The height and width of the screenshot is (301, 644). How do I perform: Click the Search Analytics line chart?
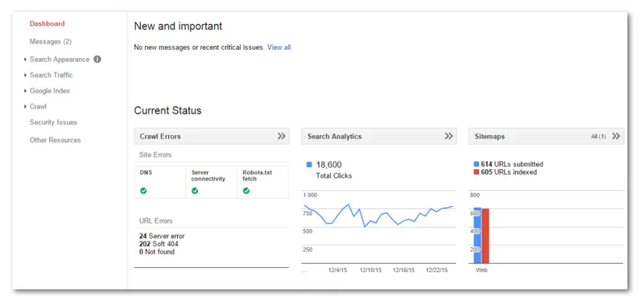pyautogui.click(x=378, y=227)
